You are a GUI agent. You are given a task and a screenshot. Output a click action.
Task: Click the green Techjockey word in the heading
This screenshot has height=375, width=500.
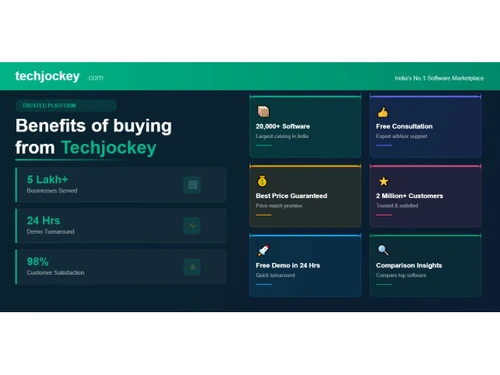click(x=109, y=148)
